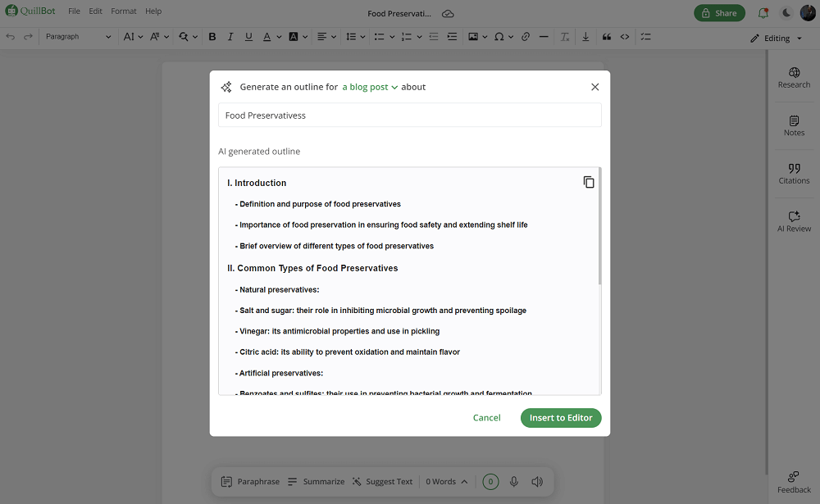Open the File menu
The height and width of the screenshot is (504, 820).
click(75, 11)
